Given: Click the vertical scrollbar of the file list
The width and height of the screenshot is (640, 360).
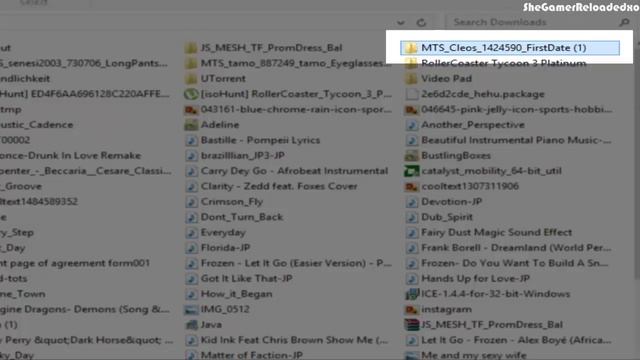Looking at the screenshot, I should 636,163.
